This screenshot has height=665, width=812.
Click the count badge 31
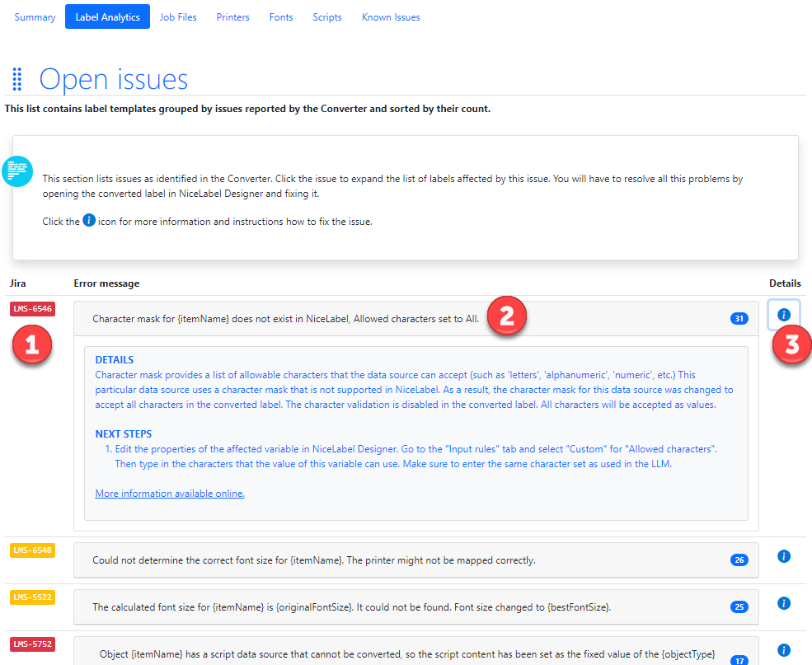(x=739, y=319)
